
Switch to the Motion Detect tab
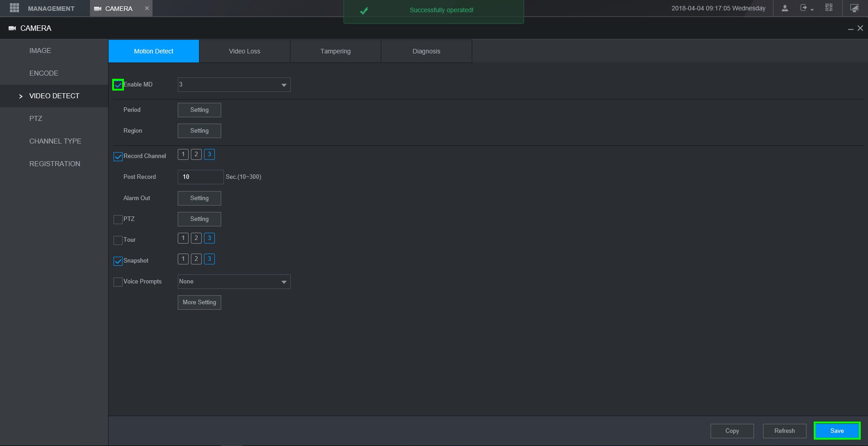tap(154, 51)
